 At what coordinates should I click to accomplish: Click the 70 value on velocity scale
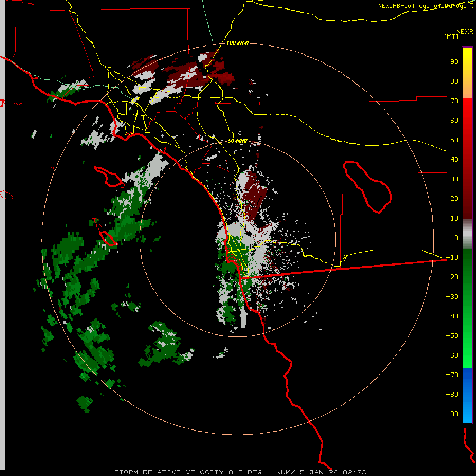pos(454,101)
